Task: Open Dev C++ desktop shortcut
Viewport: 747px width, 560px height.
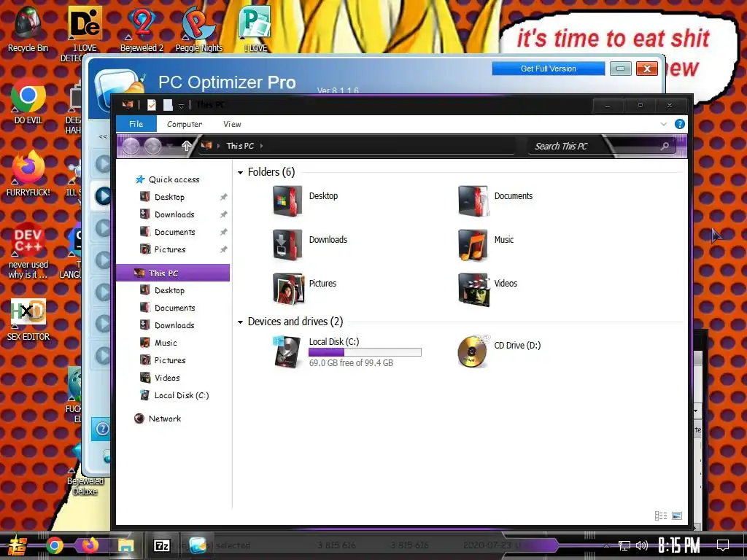Action: point(28,250)
